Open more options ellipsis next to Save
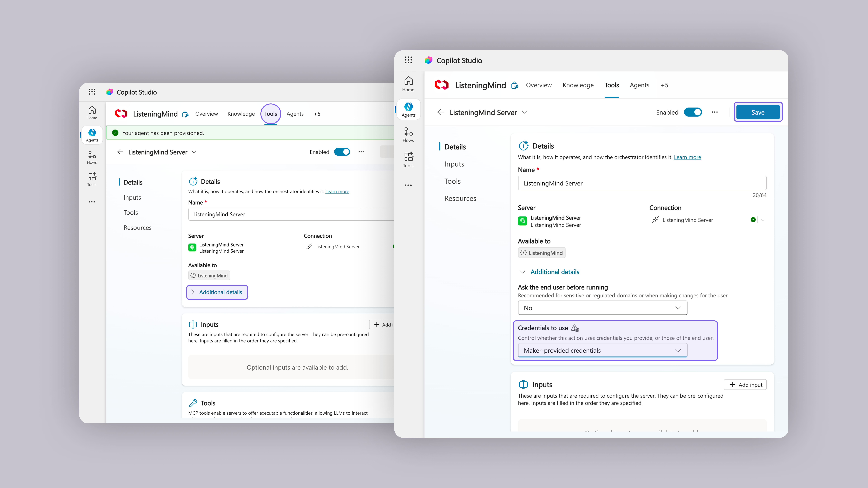868x488 pixels. [x=715, y=112]
